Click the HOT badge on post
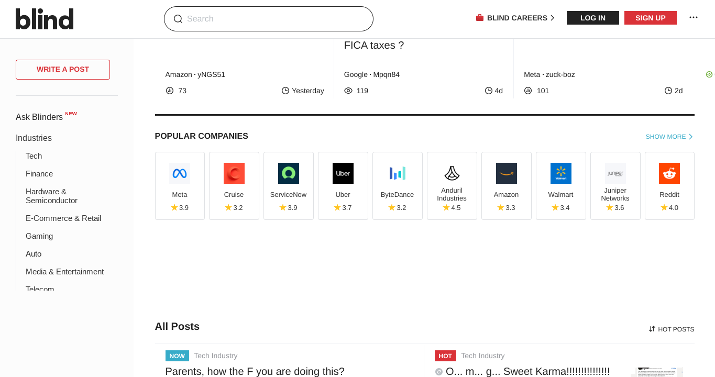Screen dimensions: 715x377 click(x=445, y=356)
